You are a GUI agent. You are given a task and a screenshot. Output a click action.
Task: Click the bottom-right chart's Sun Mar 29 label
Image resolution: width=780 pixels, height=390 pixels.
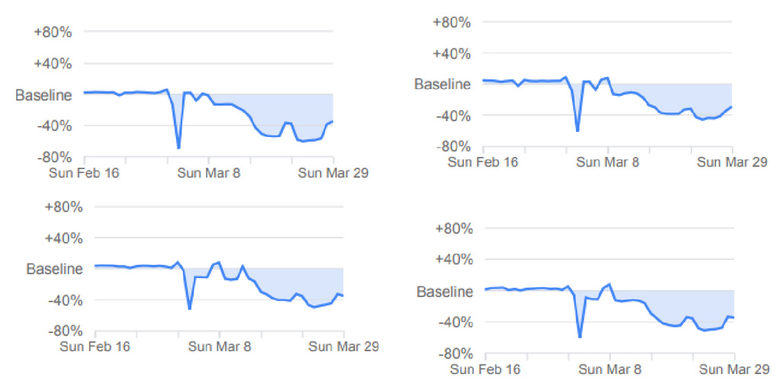tap(734, 370)
